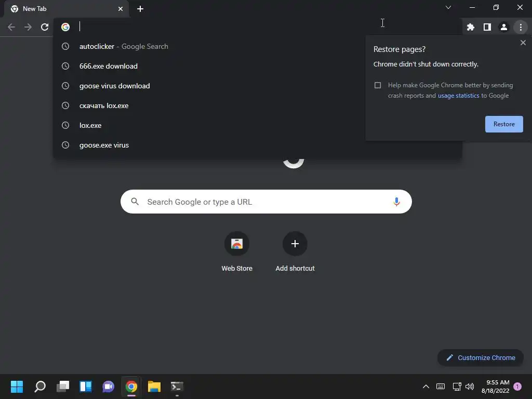Select the New Tab tab
Screen dimensions: 532x399
point(66,9)
